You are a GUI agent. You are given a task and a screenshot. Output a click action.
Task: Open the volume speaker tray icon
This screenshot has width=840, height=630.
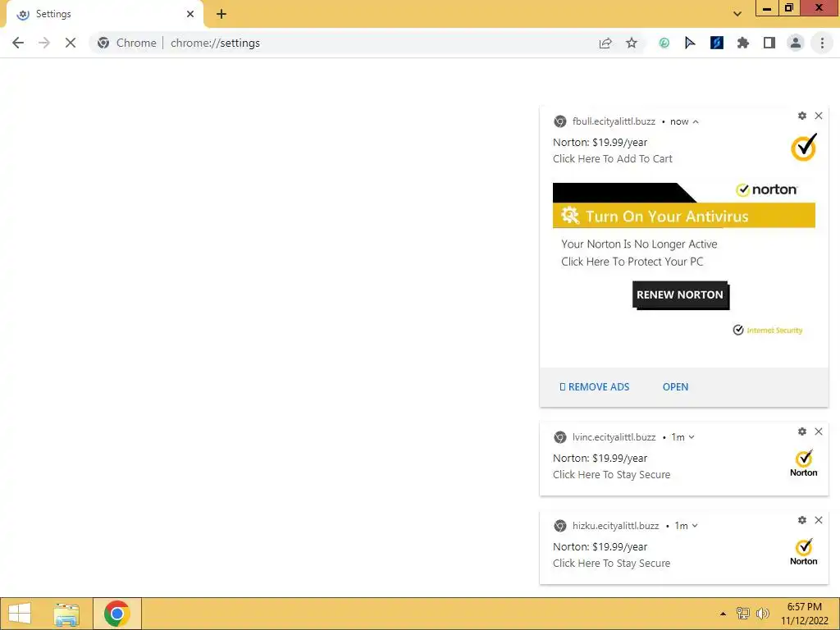coord(763,614)
